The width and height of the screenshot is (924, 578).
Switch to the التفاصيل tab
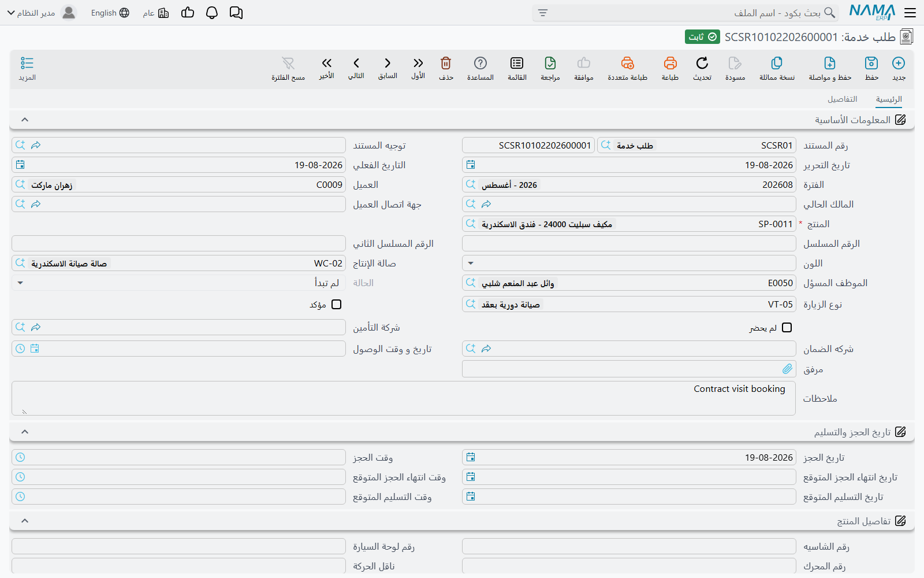[x=842, y=99]
